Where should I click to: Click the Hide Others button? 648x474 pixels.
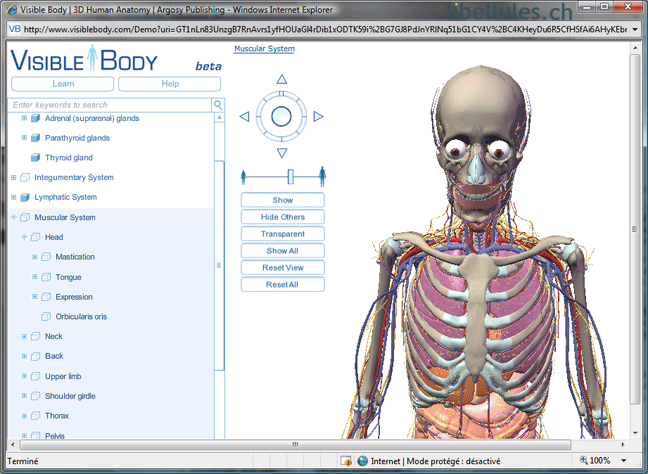(x=283, y=217)
